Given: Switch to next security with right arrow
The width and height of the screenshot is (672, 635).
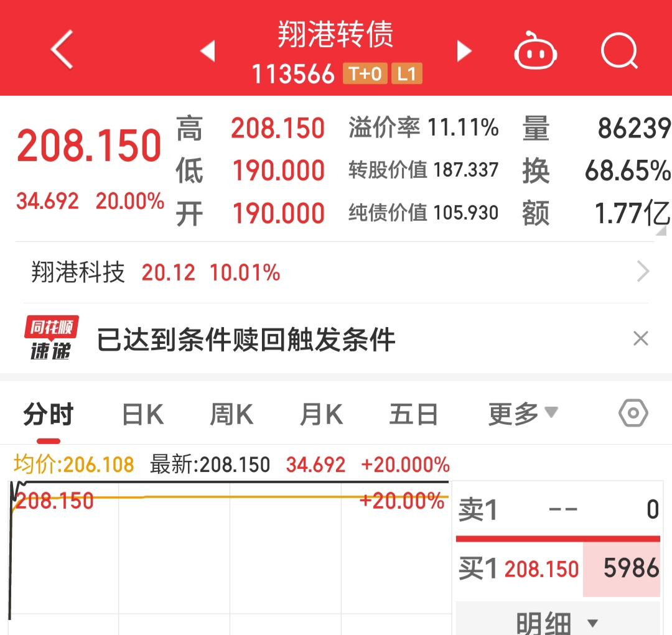Looking at the screenshot, I should (464, 51).
